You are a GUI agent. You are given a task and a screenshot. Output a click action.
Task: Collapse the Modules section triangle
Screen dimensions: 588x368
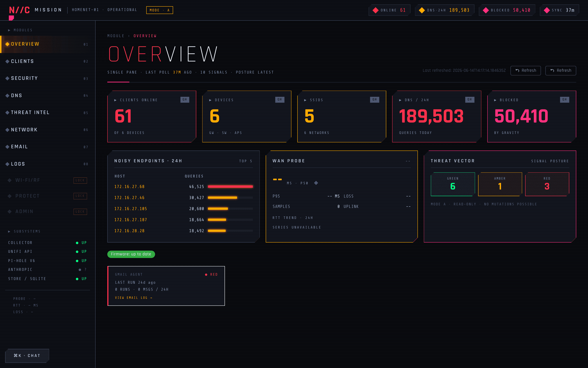pyautogui.click(x=9, y=30)
